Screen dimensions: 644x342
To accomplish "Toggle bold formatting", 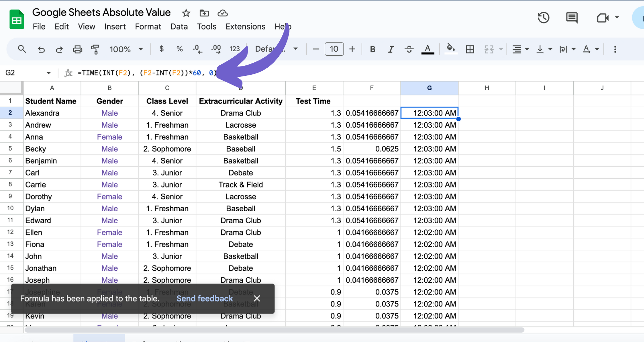I will (372, 49).
